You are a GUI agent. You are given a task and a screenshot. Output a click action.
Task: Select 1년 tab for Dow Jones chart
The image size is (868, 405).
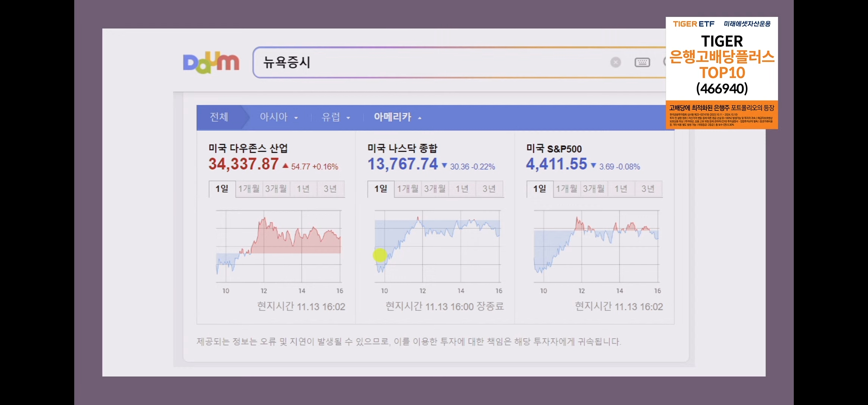coord(303,189)
